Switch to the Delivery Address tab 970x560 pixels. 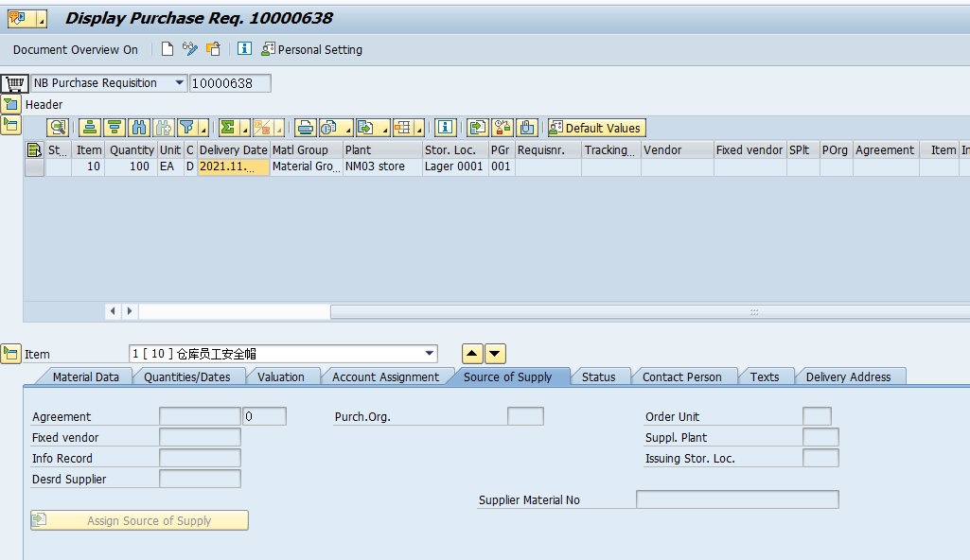[x=848, y=376]
